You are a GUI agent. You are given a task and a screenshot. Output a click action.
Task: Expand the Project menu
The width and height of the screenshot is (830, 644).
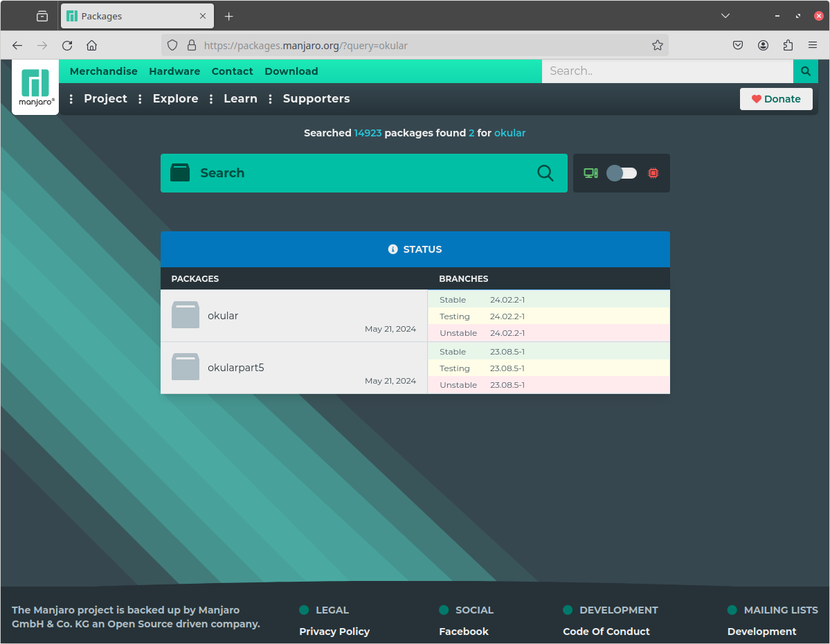(x=105, y=98)
